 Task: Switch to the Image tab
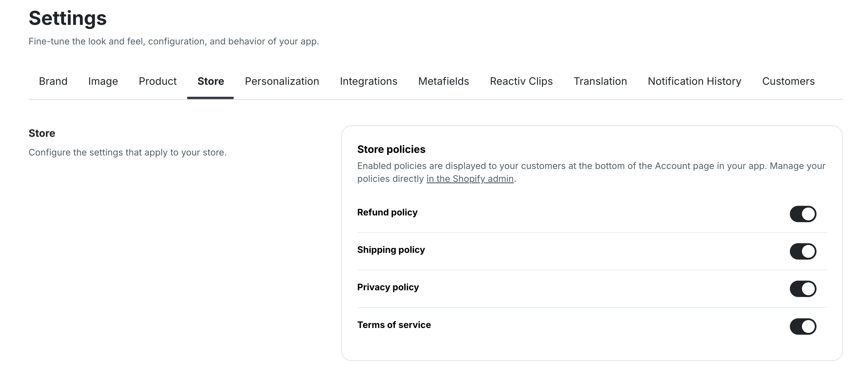click(x=103, y=81)
